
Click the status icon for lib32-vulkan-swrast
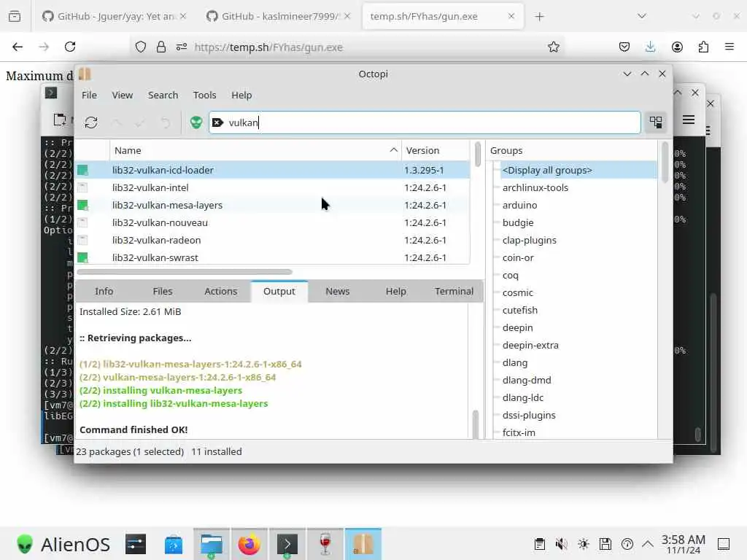coord(83,257)
